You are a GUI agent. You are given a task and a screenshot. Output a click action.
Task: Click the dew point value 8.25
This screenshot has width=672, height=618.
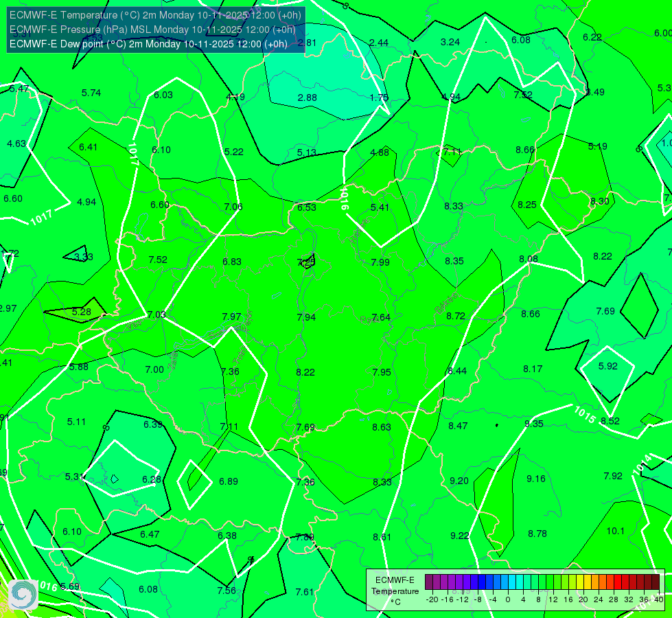point(527,205)
